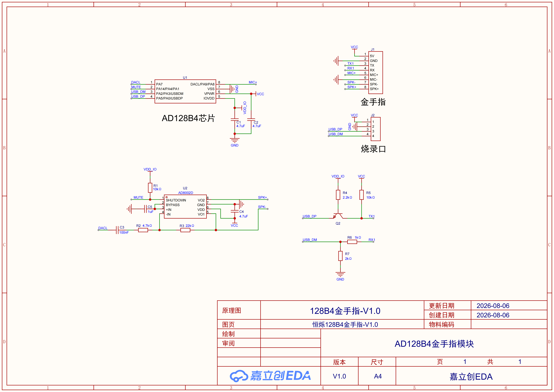Select capacitor C3 100nF symbol
The height and width of the screenshot is (392, 554).
click(x=117, y=230)
